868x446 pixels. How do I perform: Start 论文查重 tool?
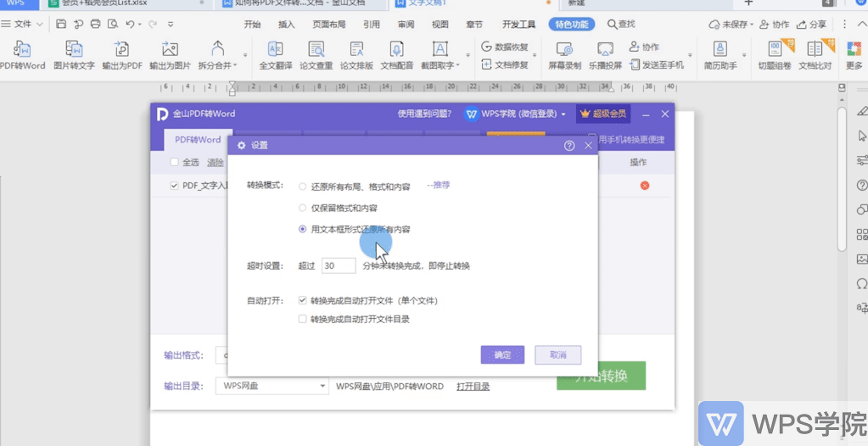click(316, 55)
